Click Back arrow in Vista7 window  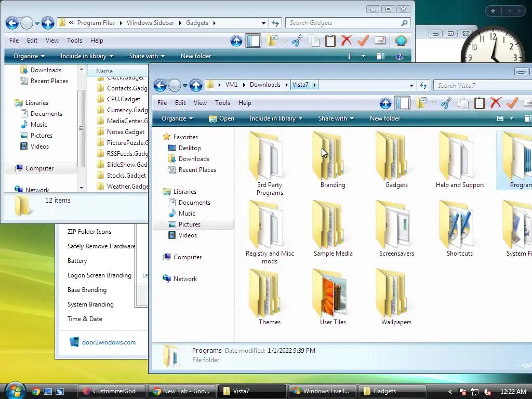click(x=161, y=86)
